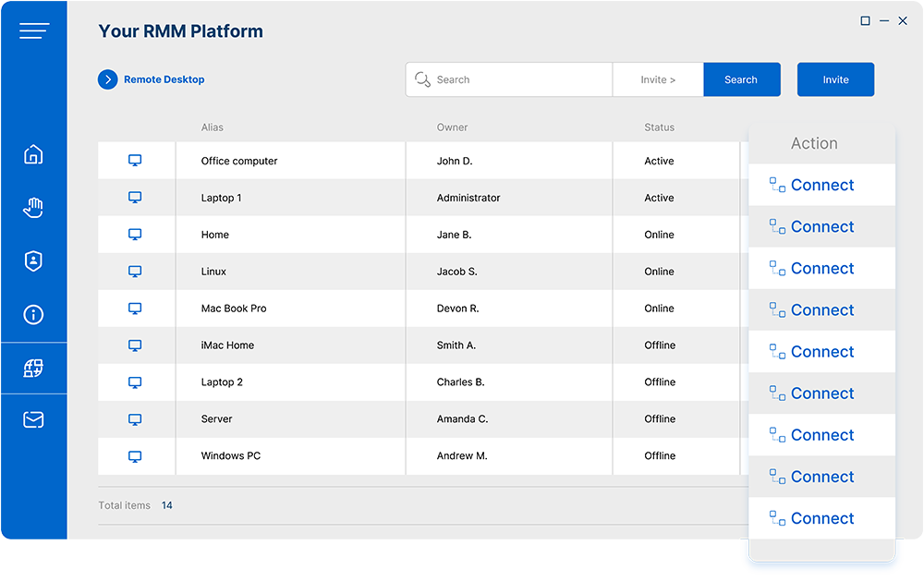Select the Office computer alias
924x581 pixels.
(x=239, y=161)
